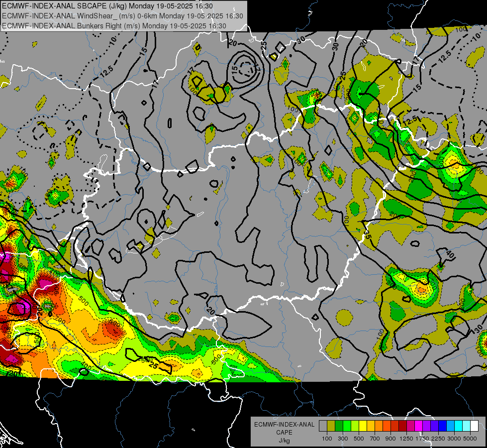Click the J/kg unit text in the legend
The image size is (487, 448).
pyautogui.click(x=284, y=441)
